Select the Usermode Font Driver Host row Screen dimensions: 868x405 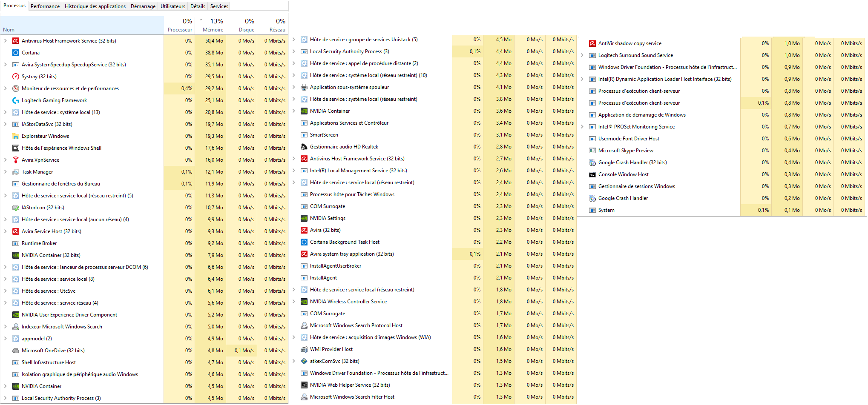pos(721,139)
